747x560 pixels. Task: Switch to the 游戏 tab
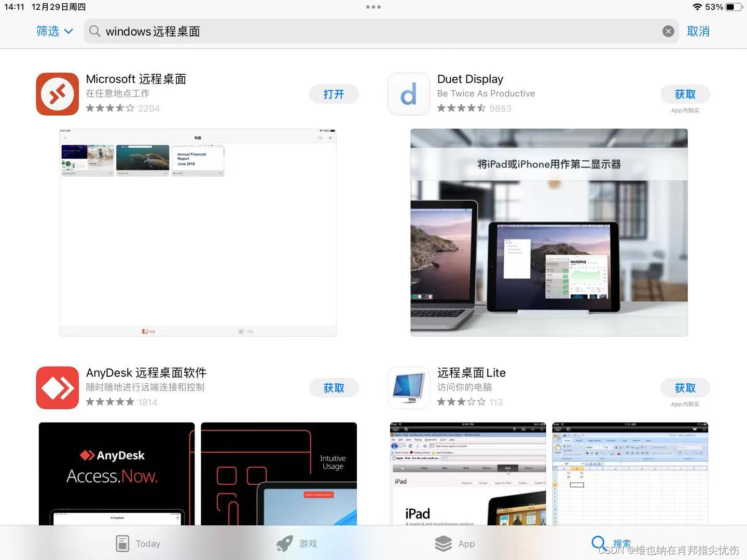click(297, 543)
